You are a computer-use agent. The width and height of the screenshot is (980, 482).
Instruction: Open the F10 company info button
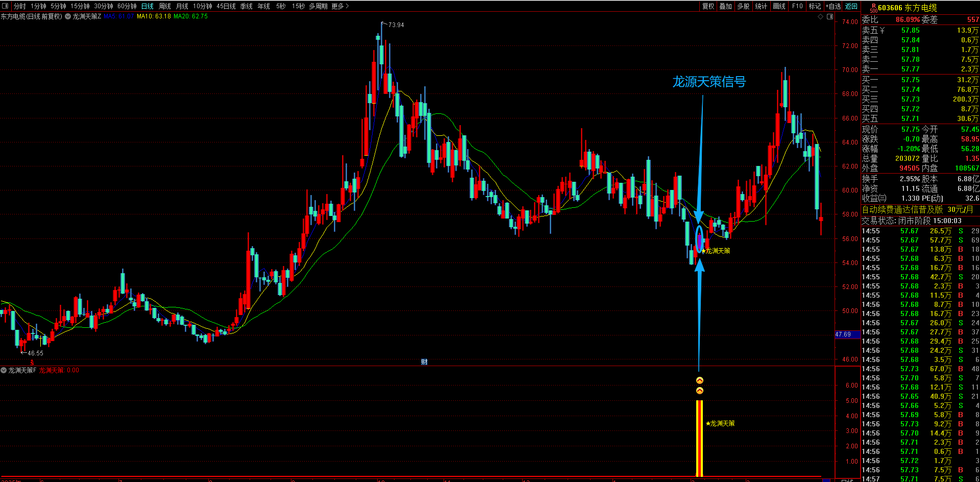797,6
